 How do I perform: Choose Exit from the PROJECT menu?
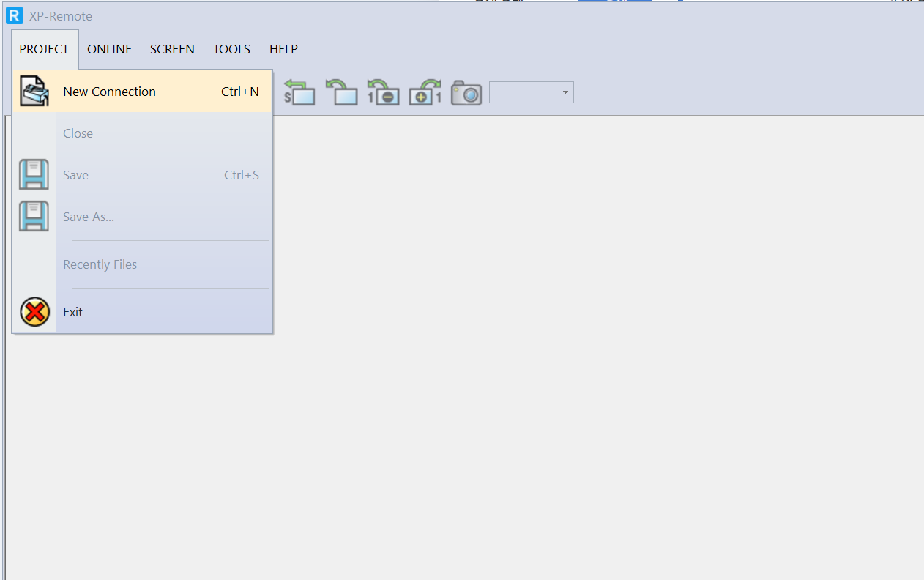[x=72, y=311]
